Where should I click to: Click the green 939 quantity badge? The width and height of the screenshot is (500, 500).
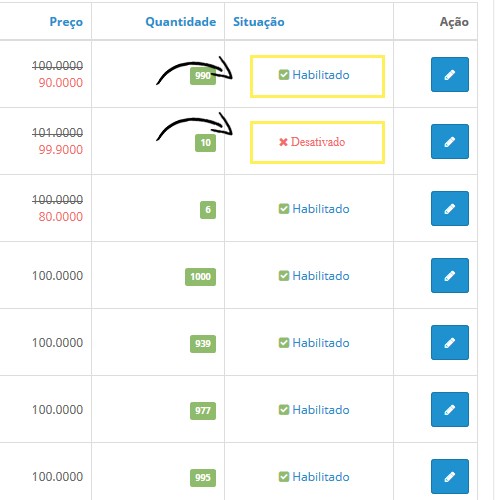(203, 344)
